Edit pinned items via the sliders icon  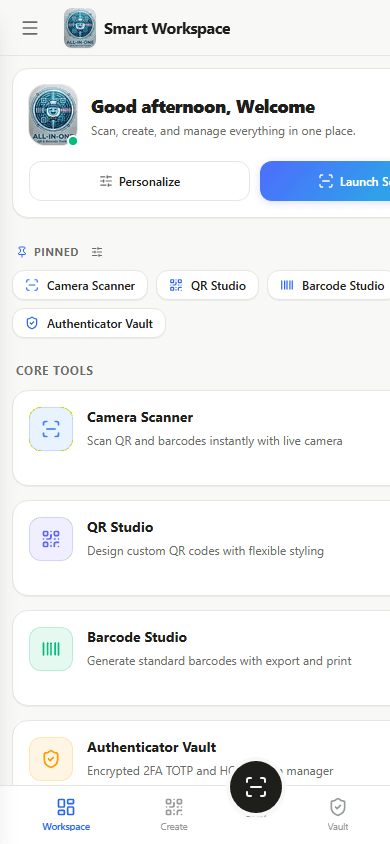[97, 251]
